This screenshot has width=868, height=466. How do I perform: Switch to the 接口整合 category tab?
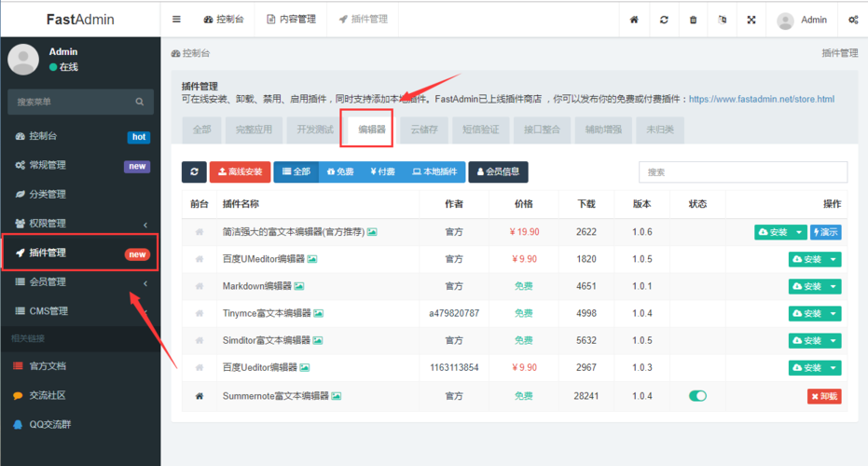point(542,130)
